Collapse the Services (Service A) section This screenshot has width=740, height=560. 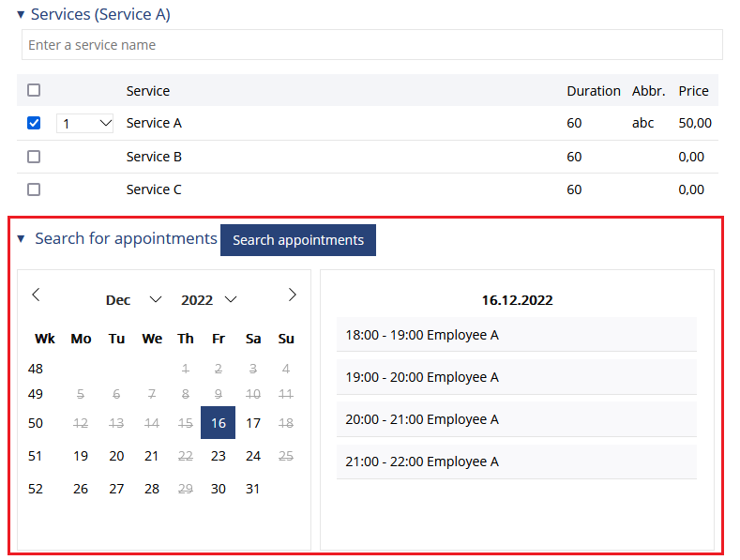pos(21,15)
